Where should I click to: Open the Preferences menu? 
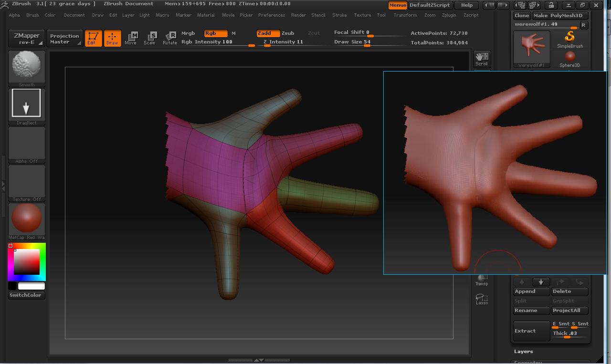271,15
